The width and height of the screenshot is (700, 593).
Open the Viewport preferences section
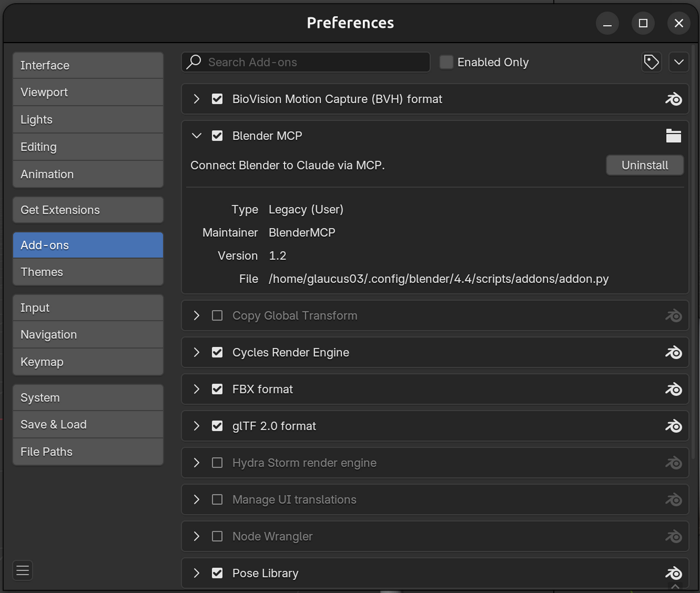point(88,92)
